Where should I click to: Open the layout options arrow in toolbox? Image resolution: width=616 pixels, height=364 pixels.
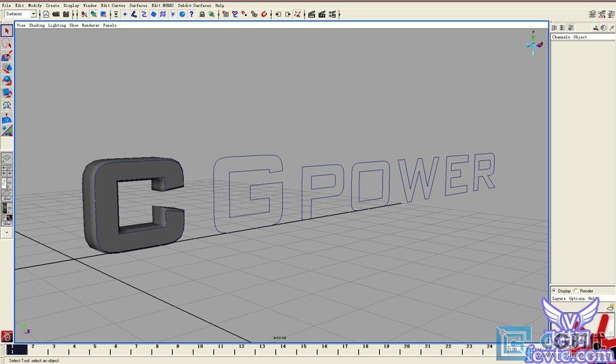point(7,233)
